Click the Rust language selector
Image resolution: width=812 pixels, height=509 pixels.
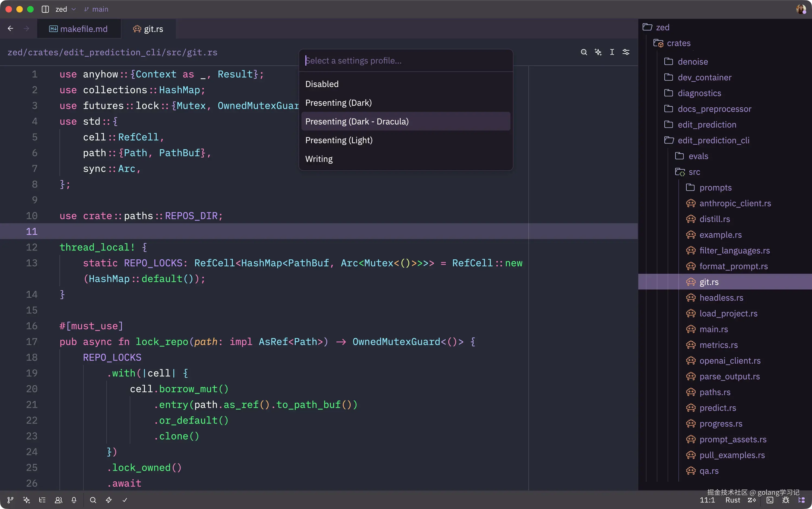(732, 500)
